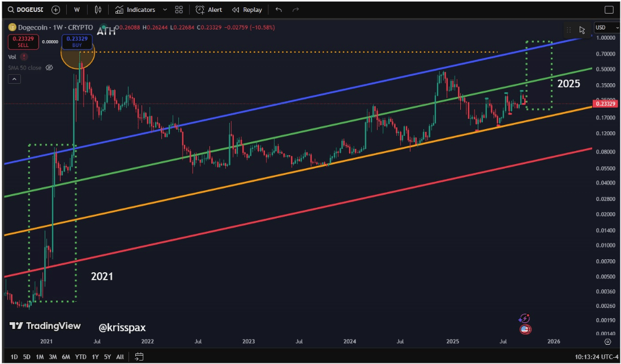Toggle fullscreen mode icon at top right
The height and width of the screenshot is (364, 621).
[x=609, y=10]
